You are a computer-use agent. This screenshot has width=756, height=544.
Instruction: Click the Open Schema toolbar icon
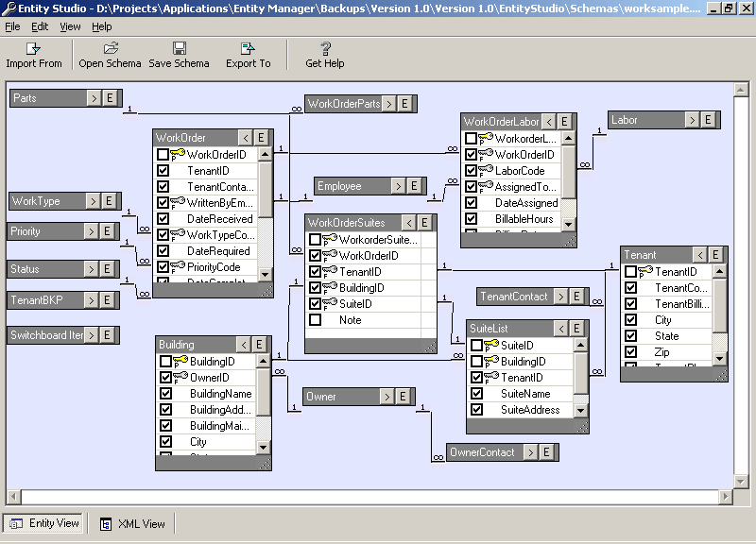(111, 48)
